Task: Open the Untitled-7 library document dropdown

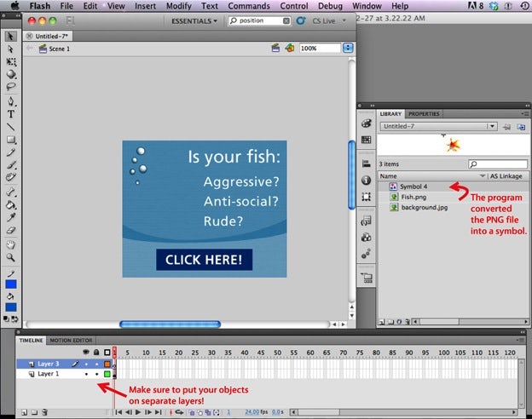Action: (492, 126)
